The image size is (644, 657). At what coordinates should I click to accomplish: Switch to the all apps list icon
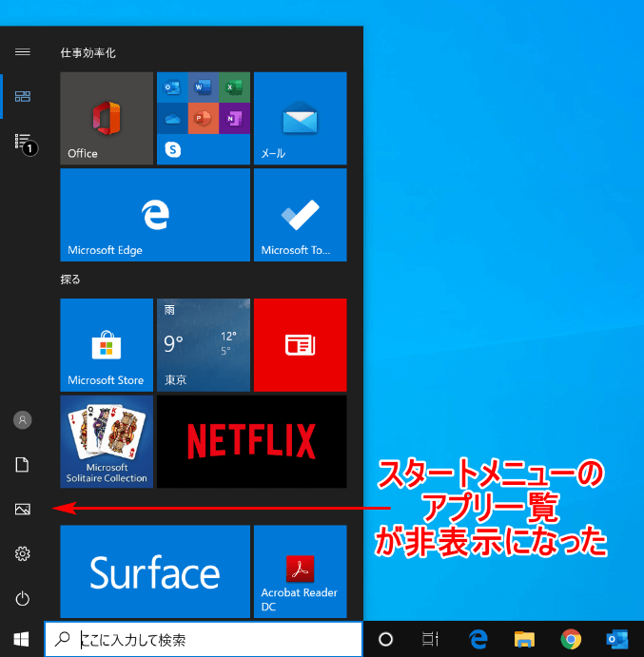click(23, 142)
